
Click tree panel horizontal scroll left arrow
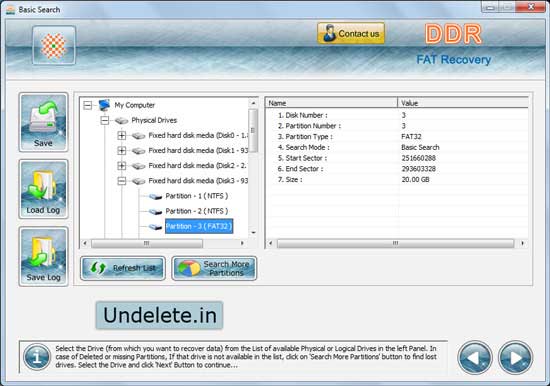pos(85,243)
